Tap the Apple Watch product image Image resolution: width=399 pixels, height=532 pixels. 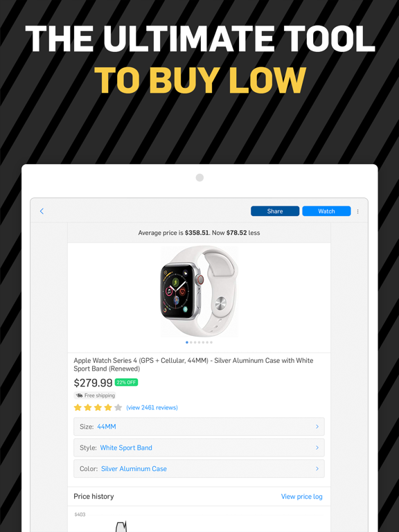[199, 291]
